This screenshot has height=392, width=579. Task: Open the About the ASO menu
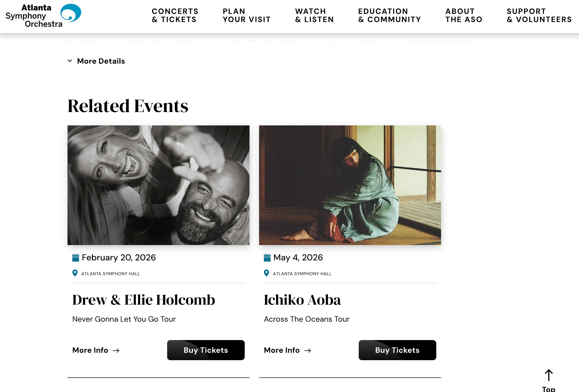464,16
